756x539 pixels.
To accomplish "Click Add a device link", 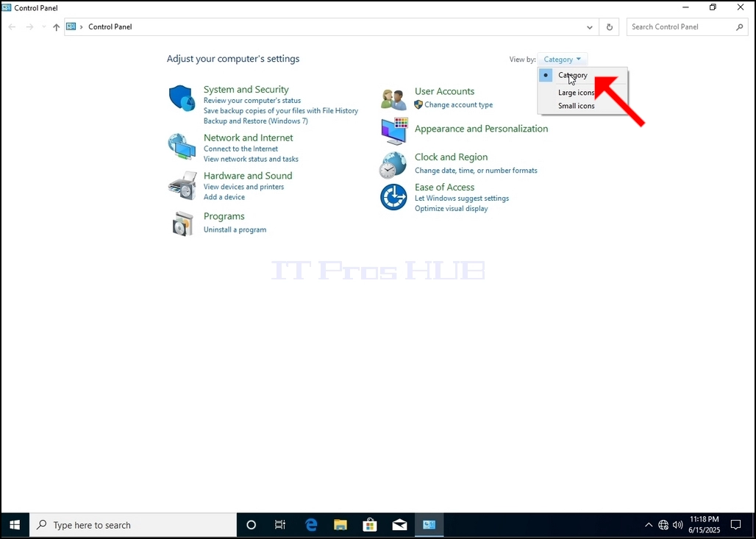I will [224, 196].
